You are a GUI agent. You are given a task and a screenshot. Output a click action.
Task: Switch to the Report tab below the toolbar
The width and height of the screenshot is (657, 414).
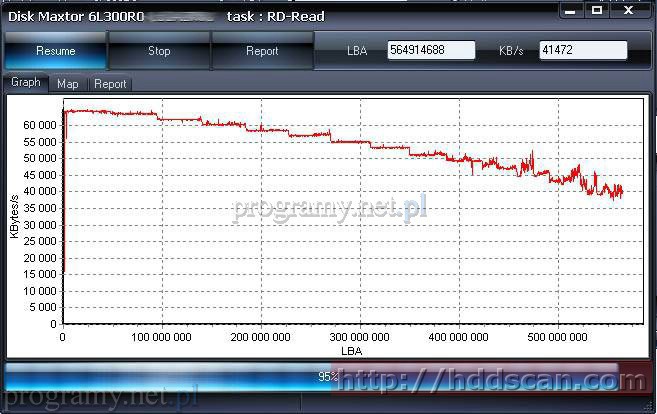110,84
